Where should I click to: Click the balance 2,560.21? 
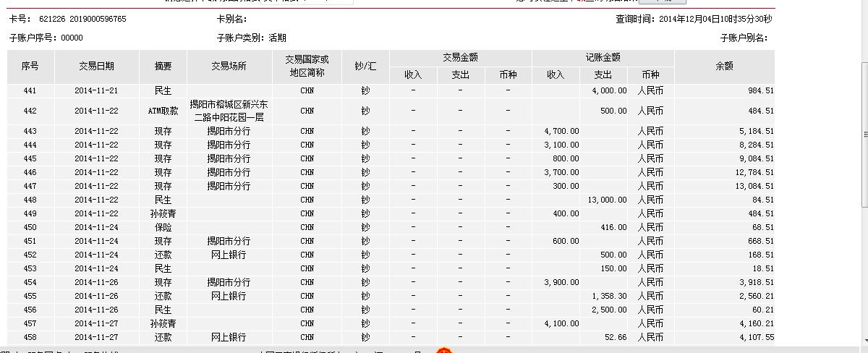(756, 297)
